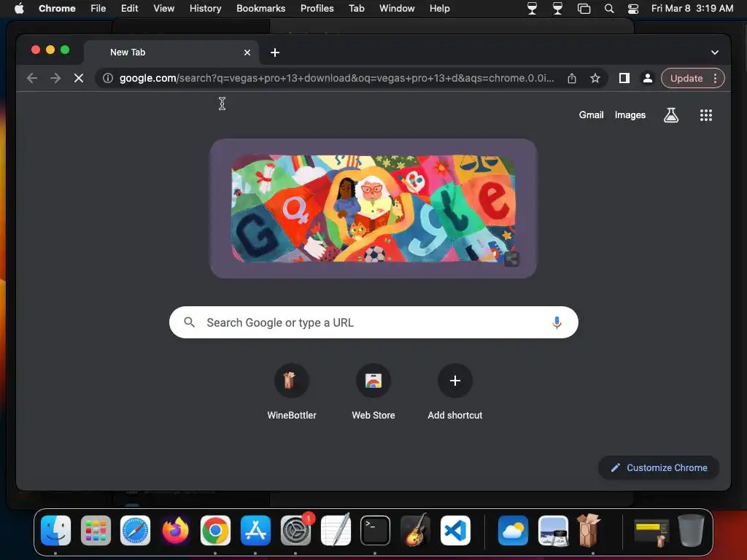The width and height of the screenshot is (747, 560).
Task: Open the Tab menu
Action: coord(356,8)
